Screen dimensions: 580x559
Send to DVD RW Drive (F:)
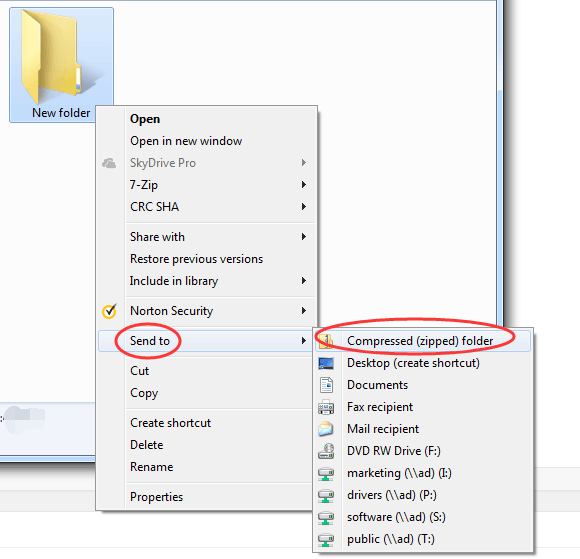pos(423,451)
